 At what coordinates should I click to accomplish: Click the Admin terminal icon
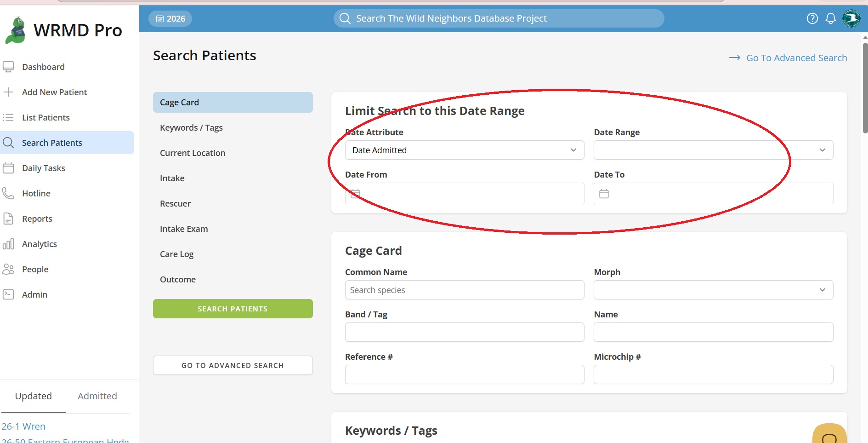click(8, 294)
